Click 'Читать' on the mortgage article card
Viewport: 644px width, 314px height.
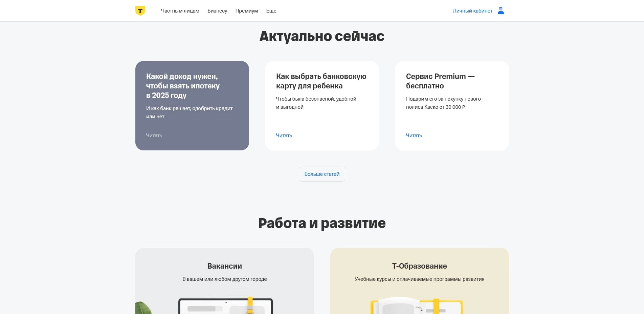[x=154, y=135]
